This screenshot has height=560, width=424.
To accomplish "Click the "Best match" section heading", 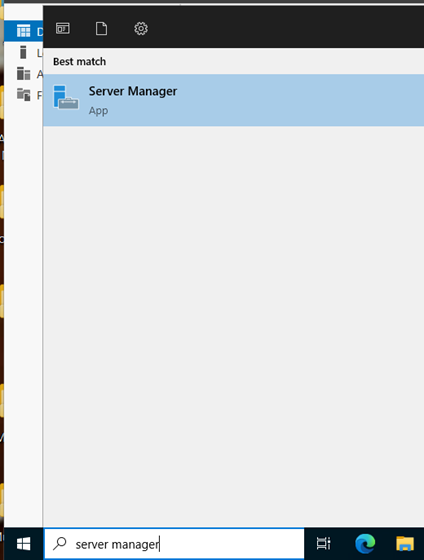I will 79,61.
